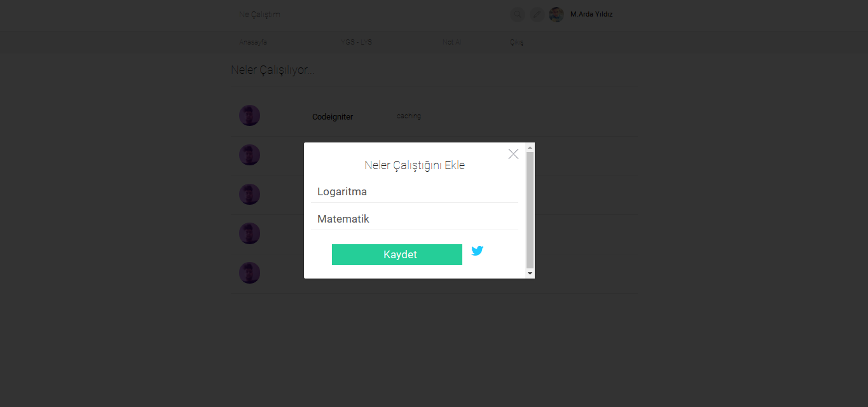Click the dialog scrollbar up arrow

530,148
